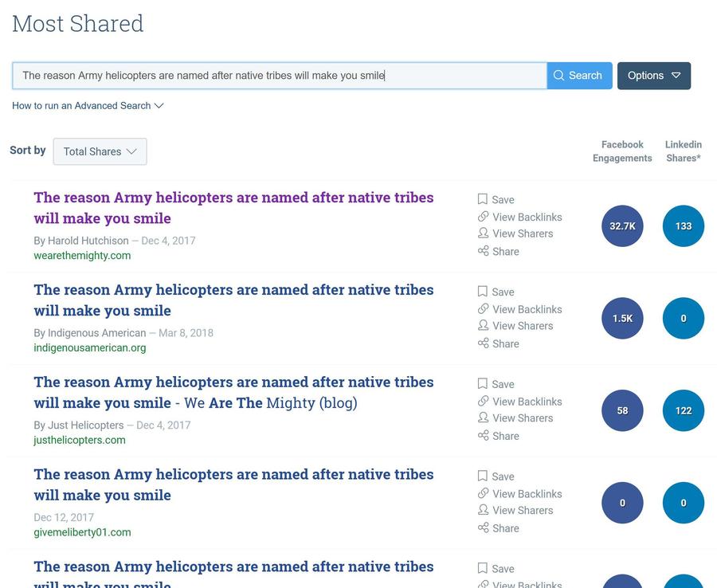Click bookmark Save icon for wearethemighty.com result
717x588 pixels.
pos(483,199)
